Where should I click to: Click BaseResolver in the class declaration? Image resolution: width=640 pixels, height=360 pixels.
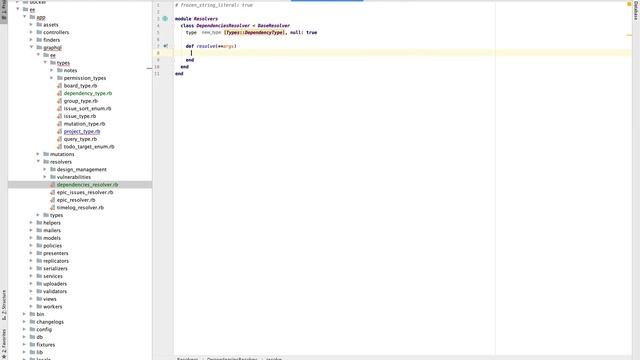click(x=273, y=25)
